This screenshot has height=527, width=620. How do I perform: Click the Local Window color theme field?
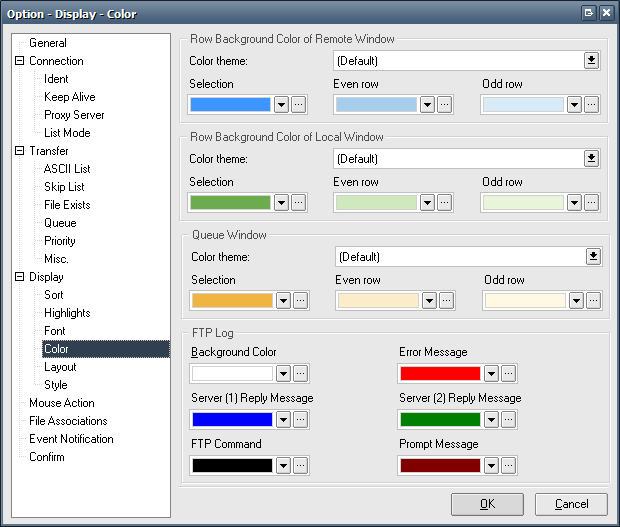point(458,159)
